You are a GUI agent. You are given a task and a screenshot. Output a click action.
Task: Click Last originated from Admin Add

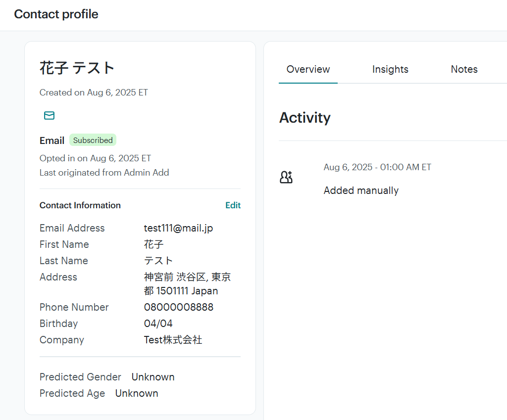[104, 173]
